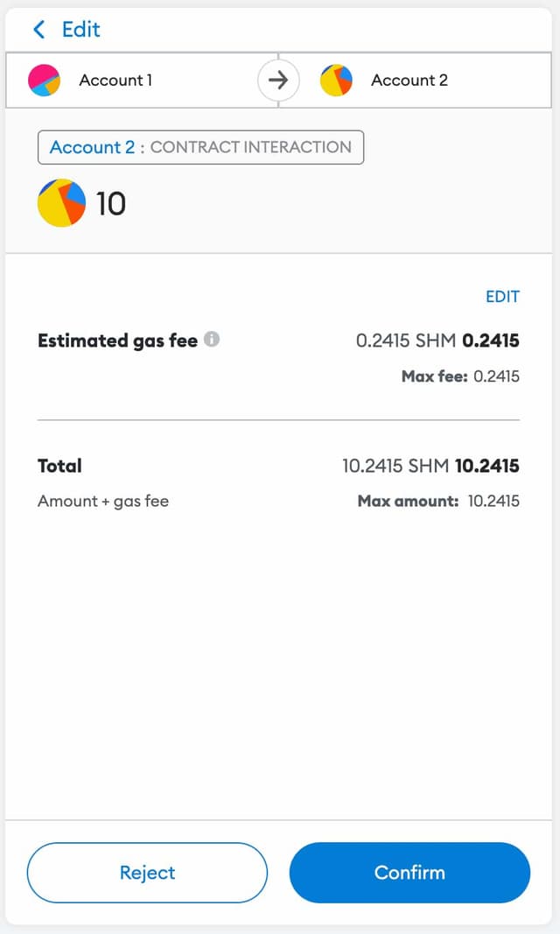This screenshot has height=934, width=560.
Task: Open the Account 2 link in contract badge
Action: (x=92, y=147)
